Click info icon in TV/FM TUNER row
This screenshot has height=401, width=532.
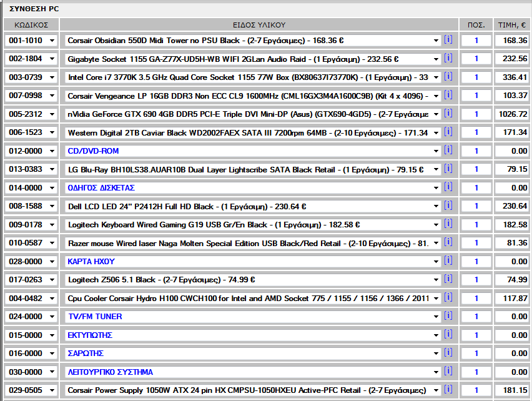tap(448, 316)
